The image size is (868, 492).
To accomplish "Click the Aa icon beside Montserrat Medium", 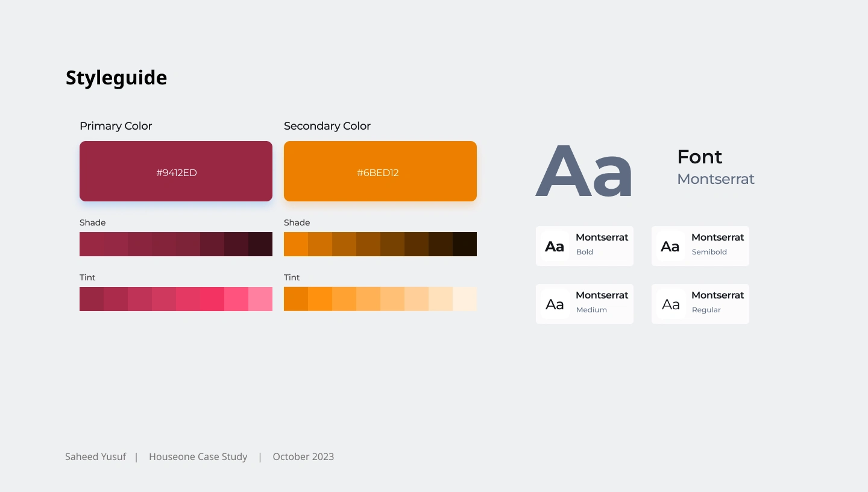I will pyautogui.click(x=555, y=304).
